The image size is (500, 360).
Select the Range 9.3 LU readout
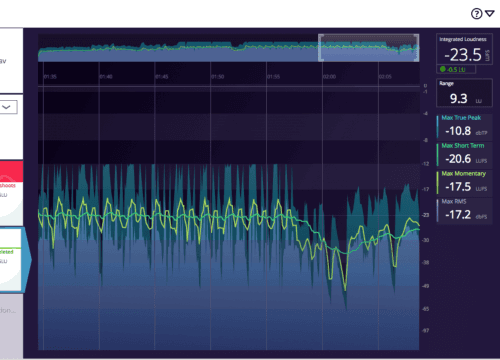point(464,93)
